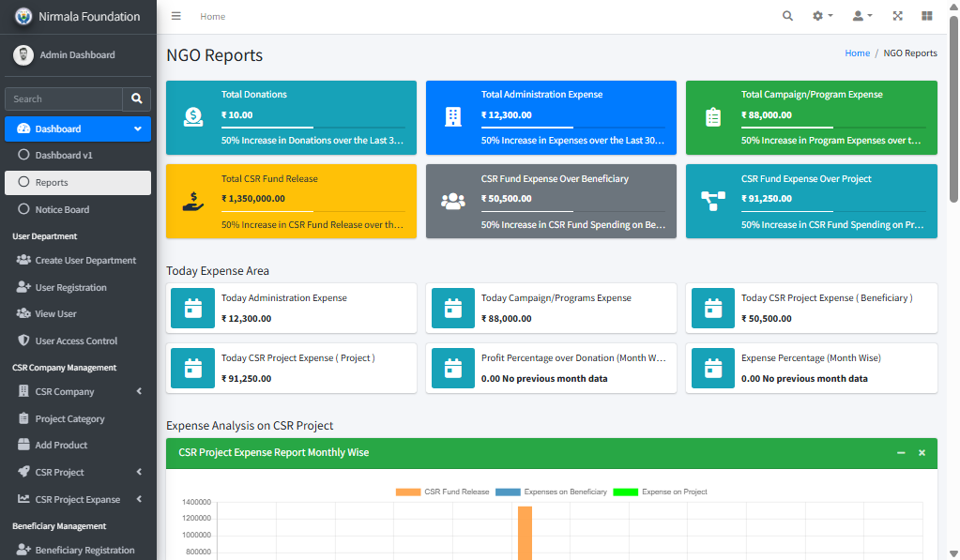
Task: Open the settings gear dropdown
Action: 822,16
